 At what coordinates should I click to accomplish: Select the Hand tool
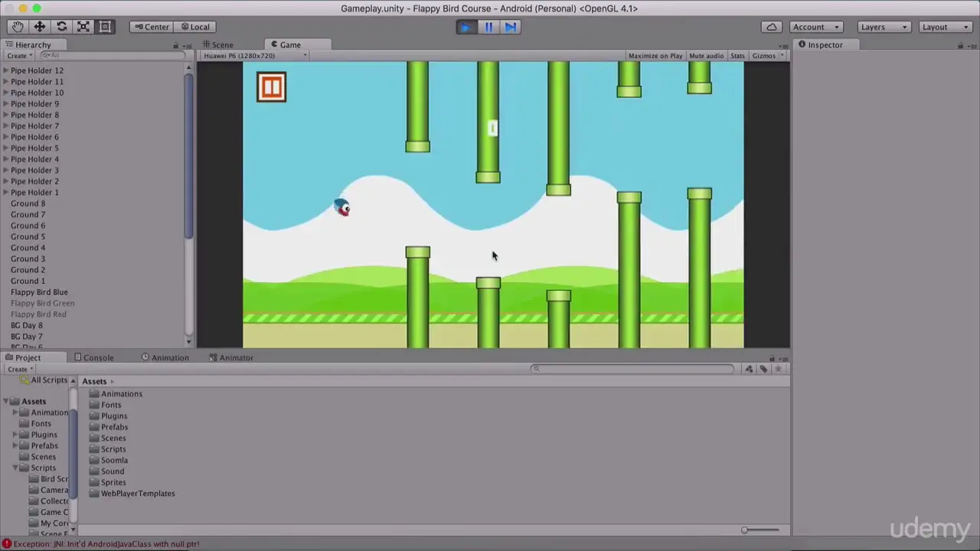tap(18, 27)
